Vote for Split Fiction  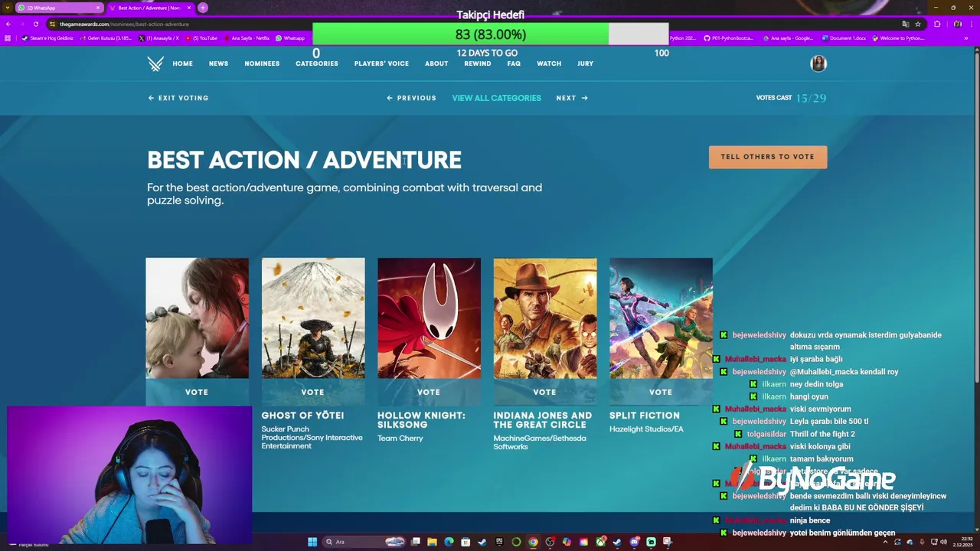click(661, 392)
